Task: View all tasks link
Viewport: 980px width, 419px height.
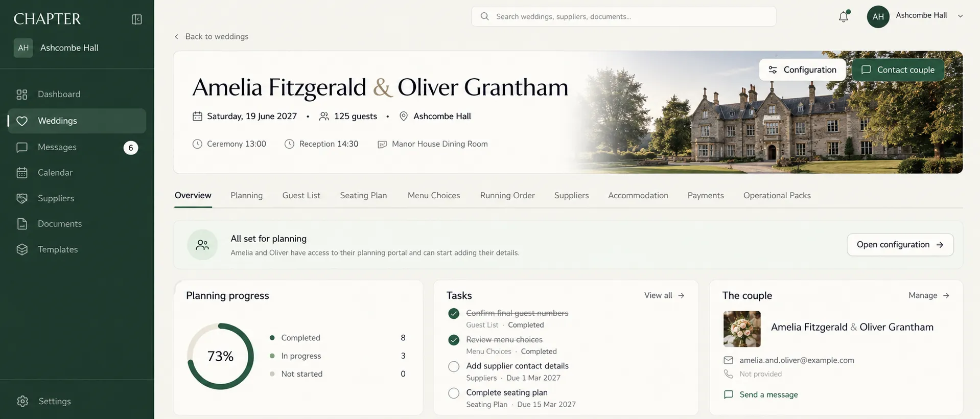Action: 664,295
